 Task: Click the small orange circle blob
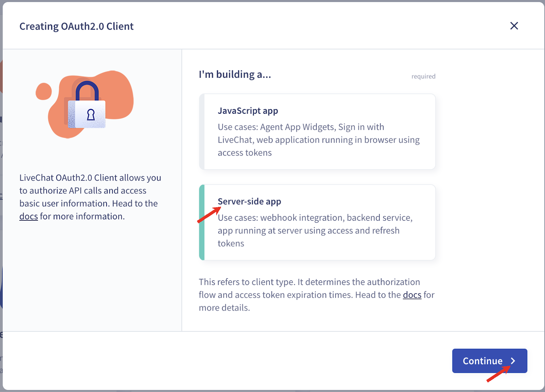(x=44, y=91)
